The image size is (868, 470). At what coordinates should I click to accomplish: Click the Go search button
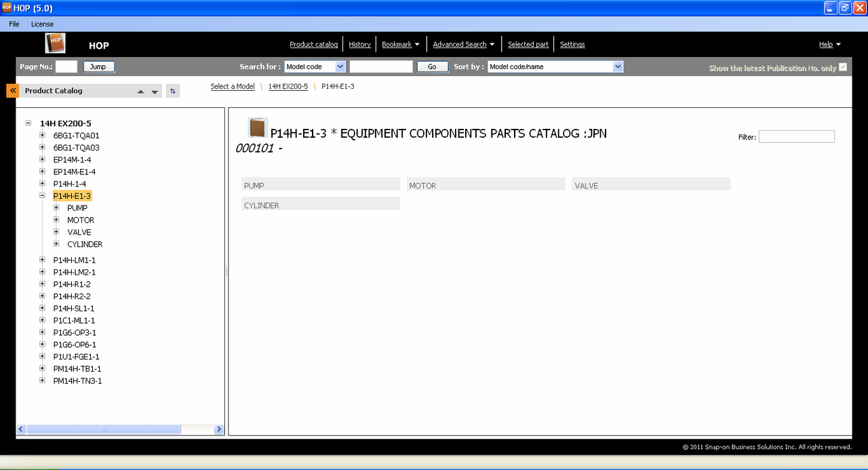[x=432, y=66]
